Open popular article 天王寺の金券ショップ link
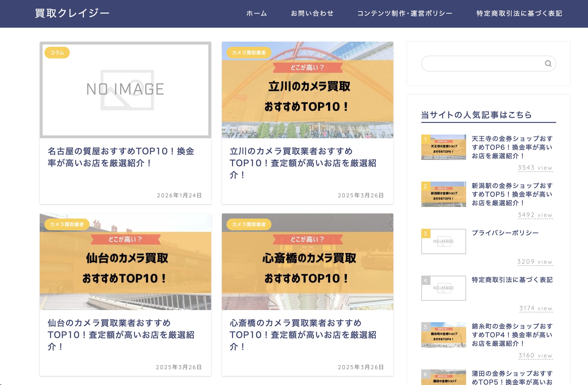 click(512, 147)
